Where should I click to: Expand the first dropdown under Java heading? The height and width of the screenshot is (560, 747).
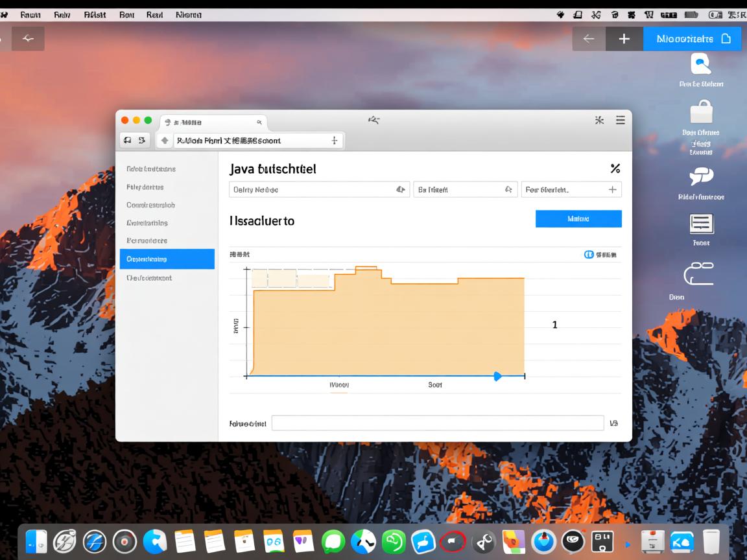[x=320, y=190]
